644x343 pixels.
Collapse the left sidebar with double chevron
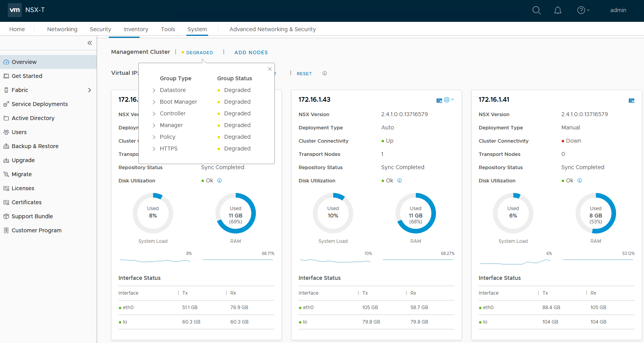pos(90,43)
